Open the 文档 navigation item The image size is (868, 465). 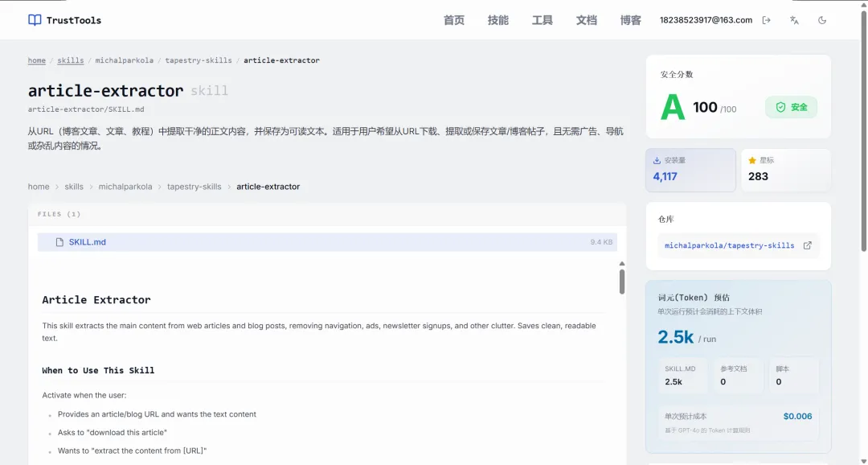[x=586, y=20]
